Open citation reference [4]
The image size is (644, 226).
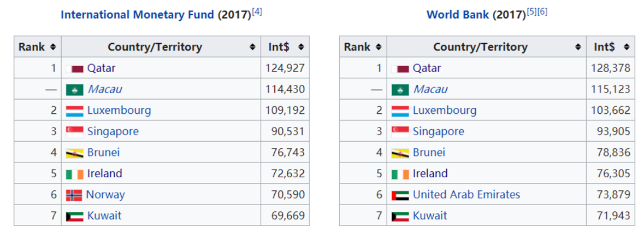pos(257,11)
